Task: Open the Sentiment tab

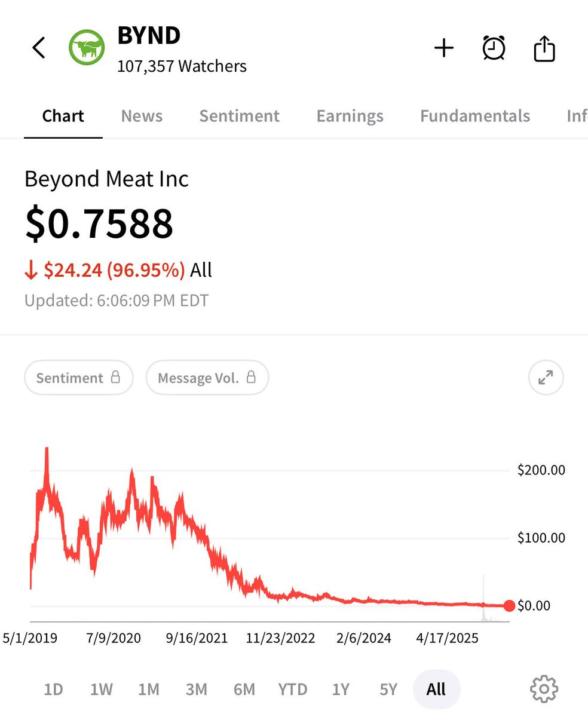Action: point(239,115)
